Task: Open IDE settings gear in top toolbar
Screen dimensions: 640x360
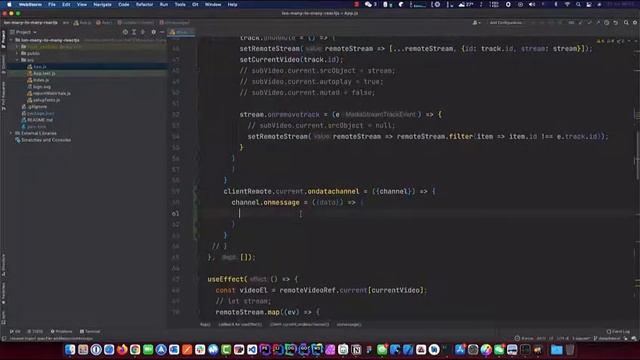Action: tap(635, 23)
